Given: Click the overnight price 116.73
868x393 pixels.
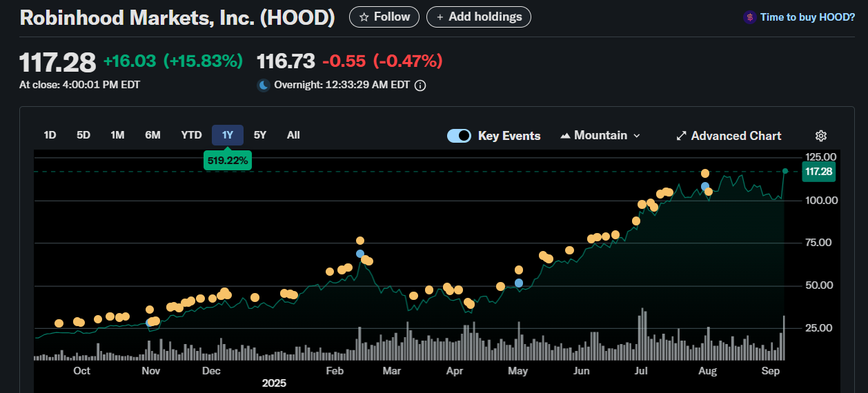Looking at the screenshot, I should (x=286, y=61).
